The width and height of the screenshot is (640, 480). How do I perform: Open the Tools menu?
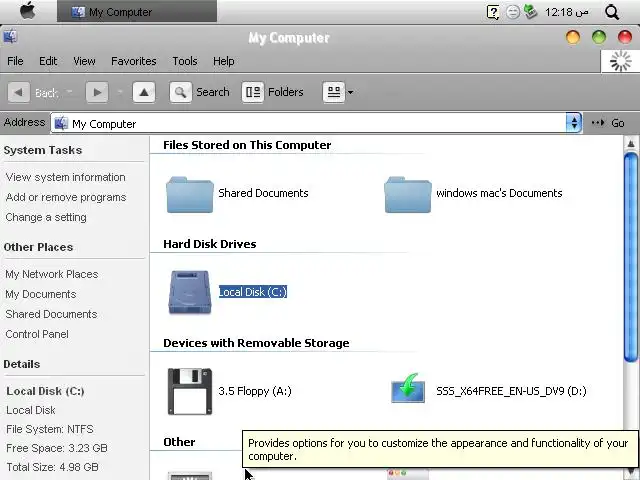coord(184,61)
